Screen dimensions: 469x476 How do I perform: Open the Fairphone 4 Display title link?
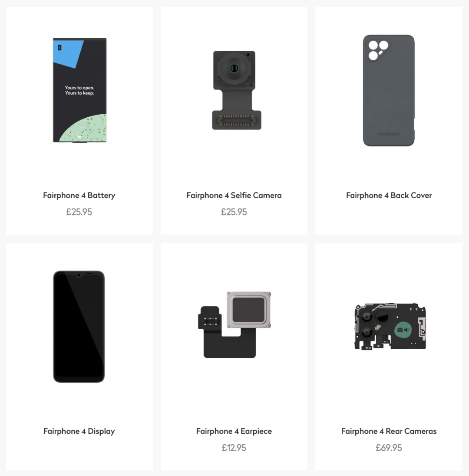[79, 431]
